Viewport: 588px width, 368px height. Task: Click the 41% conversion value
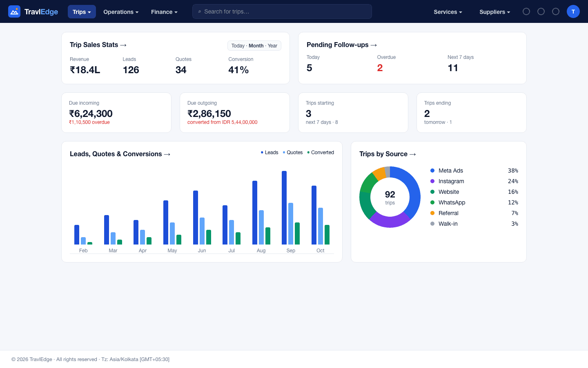[238, 70]
